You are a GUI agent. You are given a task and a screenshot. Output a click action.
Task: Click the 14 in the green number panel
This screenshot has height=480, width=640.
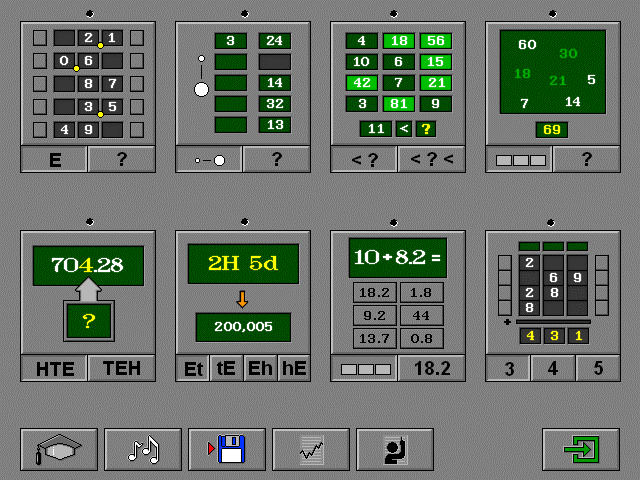572,102
